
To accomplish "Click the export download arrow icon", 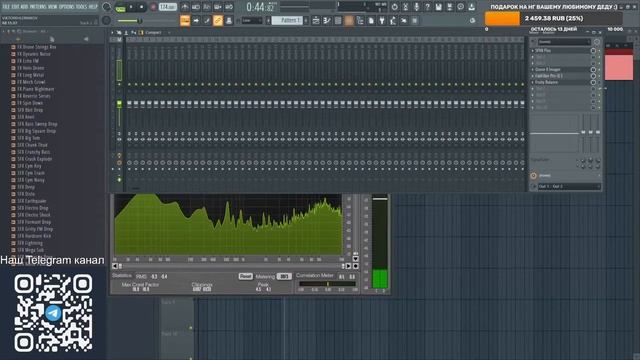I will (x=471, y=7).
